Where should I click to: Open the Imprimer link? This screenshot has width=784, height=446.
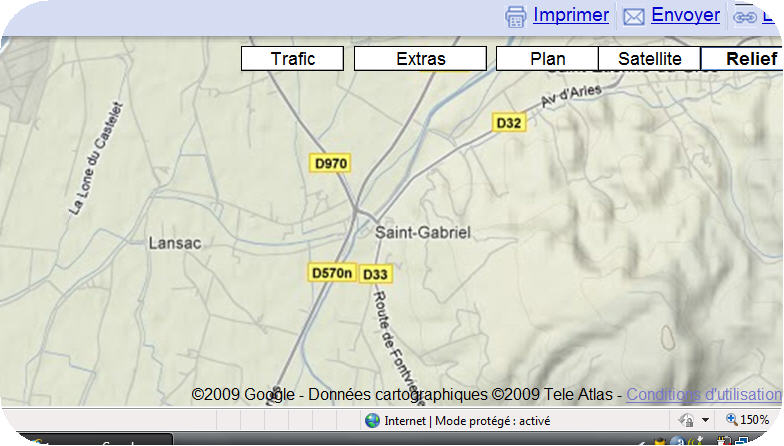[x=570, y=15]
